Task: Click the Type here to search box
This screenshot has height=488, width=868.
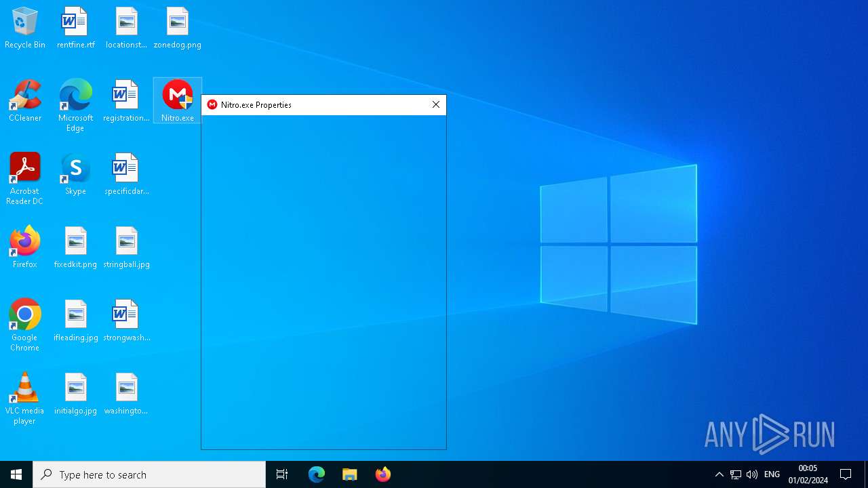Action: [x=149, y=474]
